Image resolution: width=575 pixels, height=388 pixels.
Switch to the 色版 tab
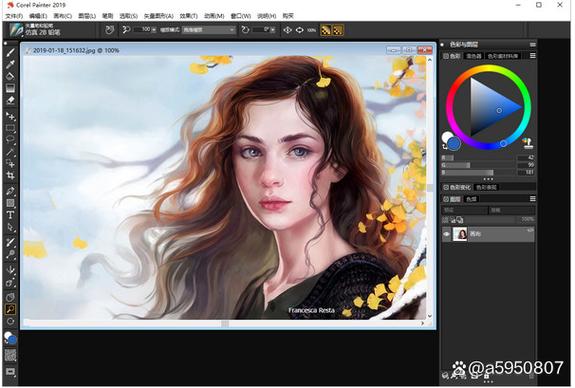(x=471, y=199)
